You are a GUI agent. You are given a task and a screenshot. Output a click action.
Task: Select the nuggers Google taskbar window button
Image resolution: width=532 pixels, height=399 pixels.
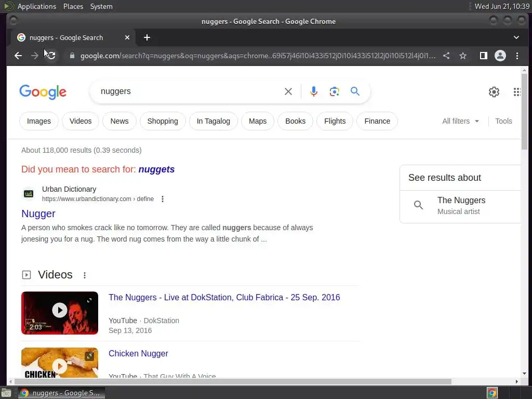(61, 393)
